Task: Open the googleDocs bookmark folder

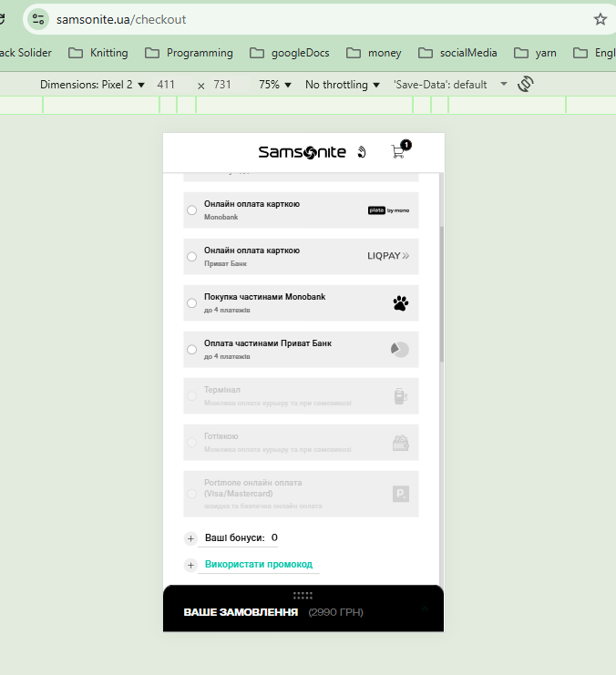Action: point(290,53)
